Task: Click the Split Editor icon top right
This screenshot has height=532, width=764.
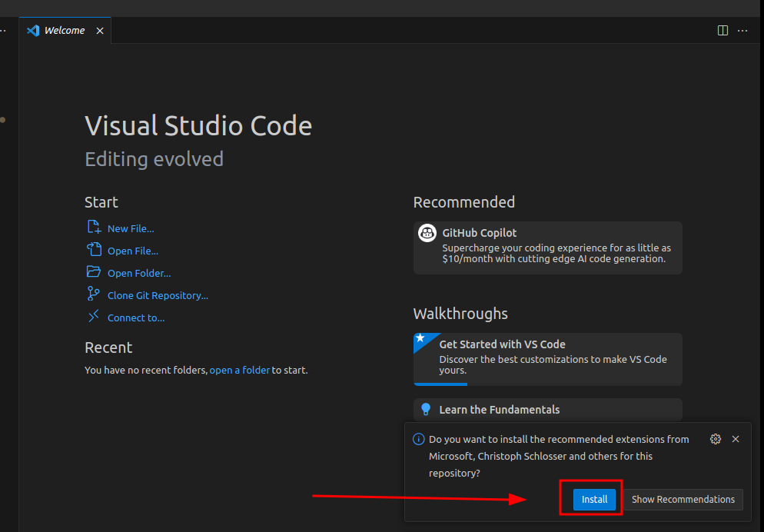Action: tap(722, 30)
